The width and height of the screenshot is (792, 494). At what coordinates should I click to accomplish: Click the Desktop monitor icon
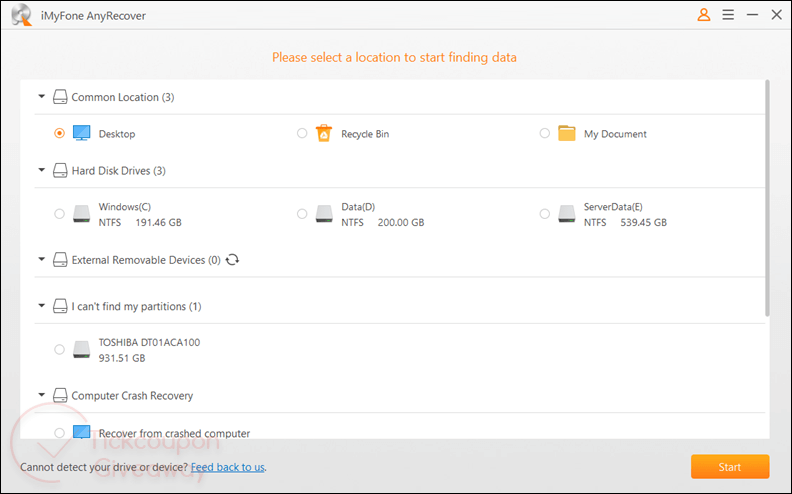[x=81, y=133]
